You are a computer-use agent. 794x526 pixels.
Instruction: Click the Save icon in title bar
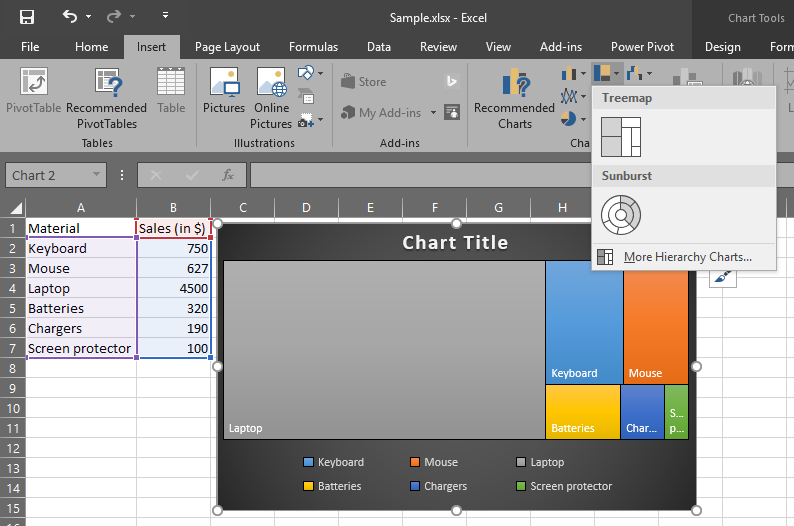[x=27, y=17]
